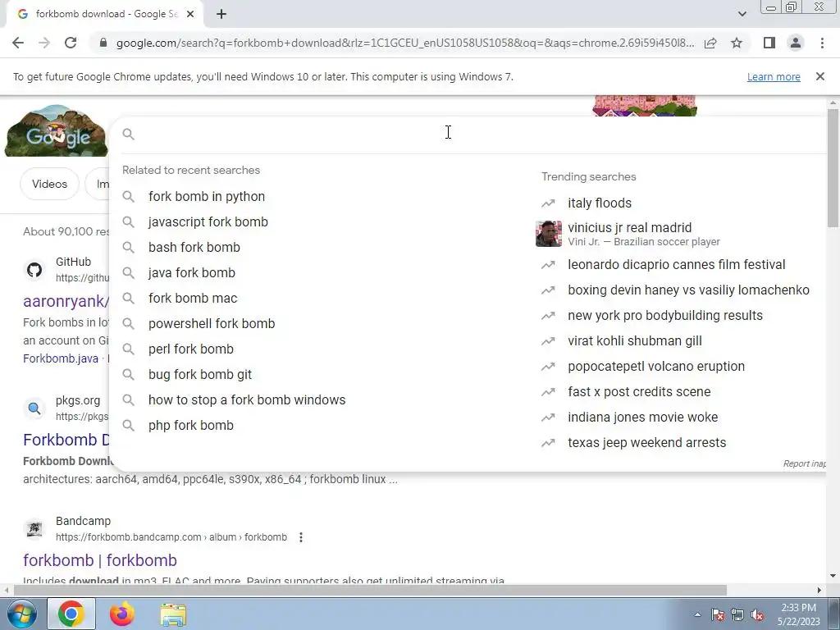840x630 pixels.
Task: Click the vertical page scrollbar
Action: pyautogui.click(x=833, y=167)
